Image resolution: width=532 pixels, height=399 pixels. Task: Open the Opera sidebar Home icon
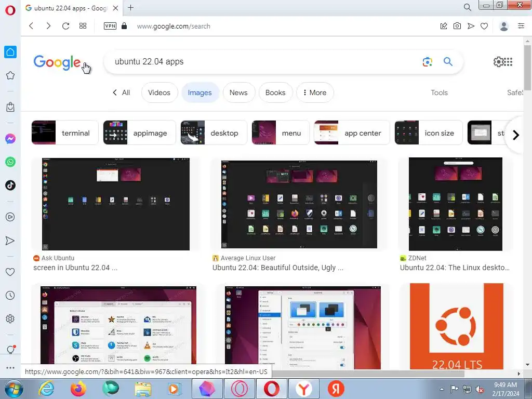coord(10,52)
